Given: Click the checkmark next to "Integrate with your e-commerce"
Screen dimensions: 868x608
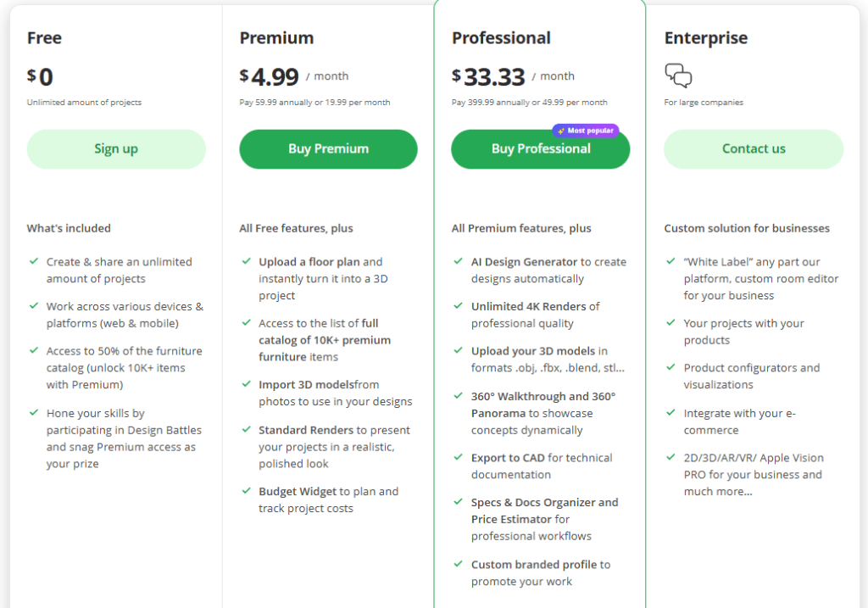Looking at the screenshot, I should point(672,413).
